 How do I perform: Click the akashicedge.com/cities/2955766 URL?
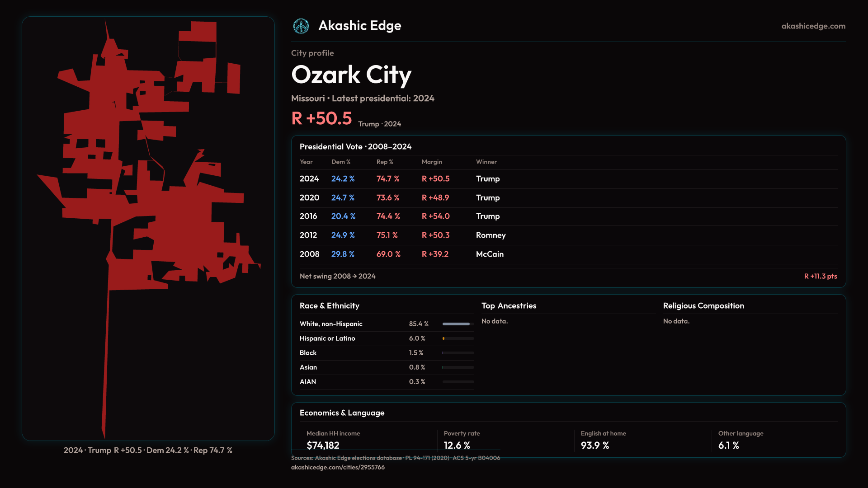point(338,467)
